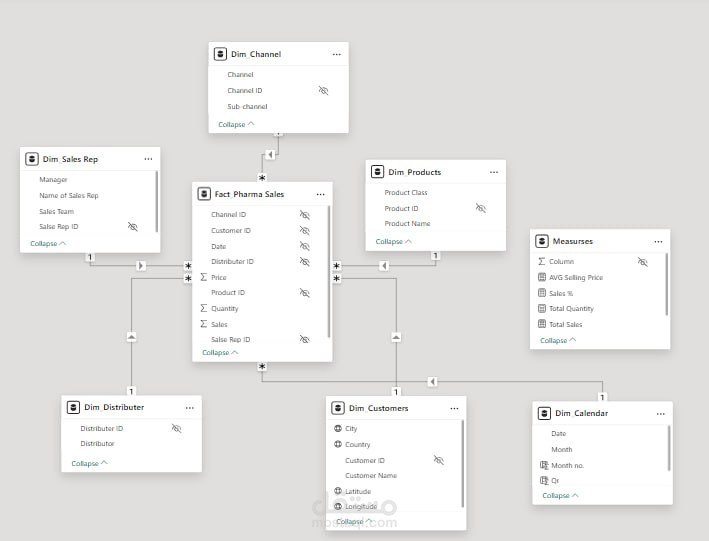Collapse the Dim_Distributer table
This screenshot has width=709, height=541.
pos(89,463)
